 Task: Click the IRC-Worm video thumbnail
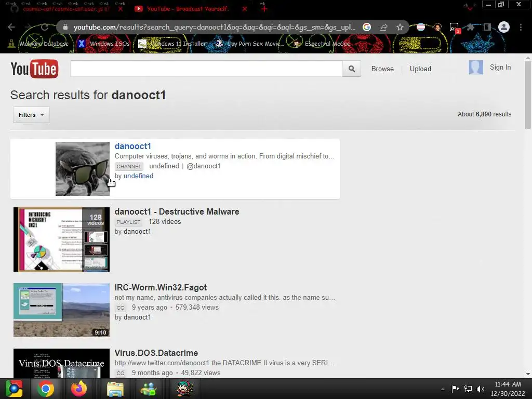(x=61, y=310)
